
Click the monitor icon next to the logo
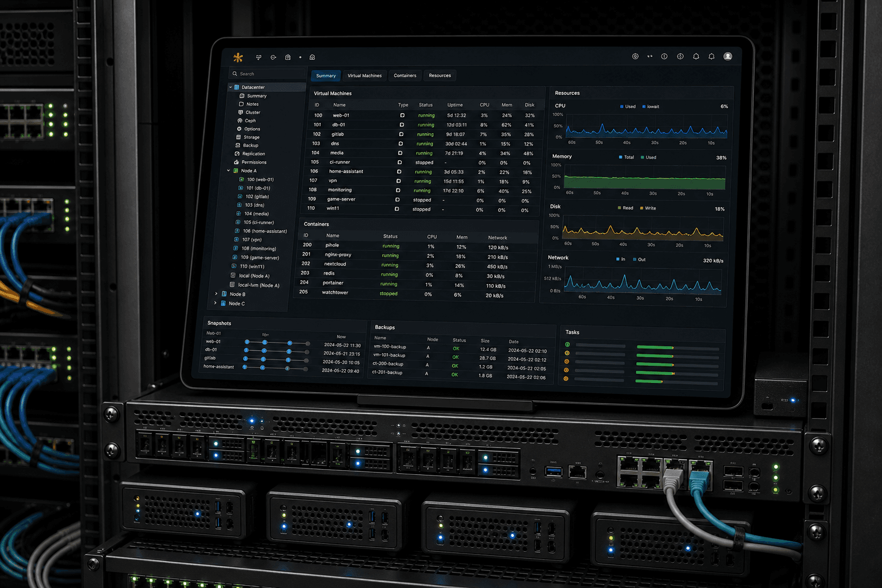259,57
